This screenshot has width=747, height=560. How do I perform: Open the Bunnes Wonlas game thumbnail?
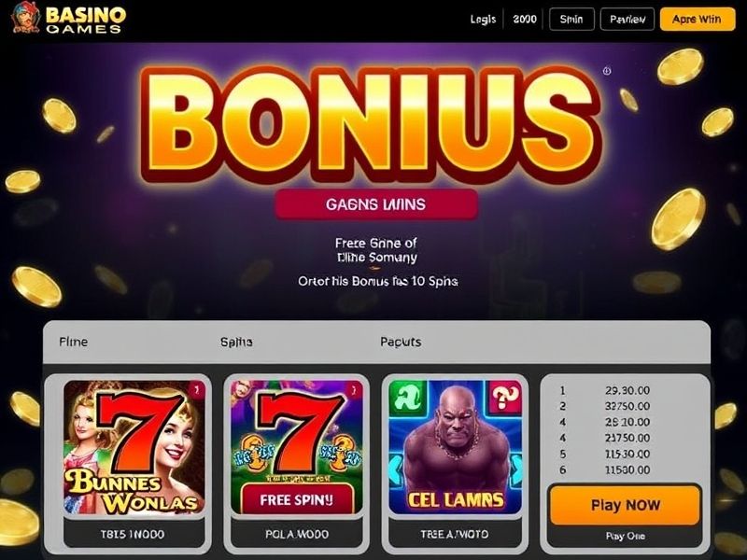134,448
